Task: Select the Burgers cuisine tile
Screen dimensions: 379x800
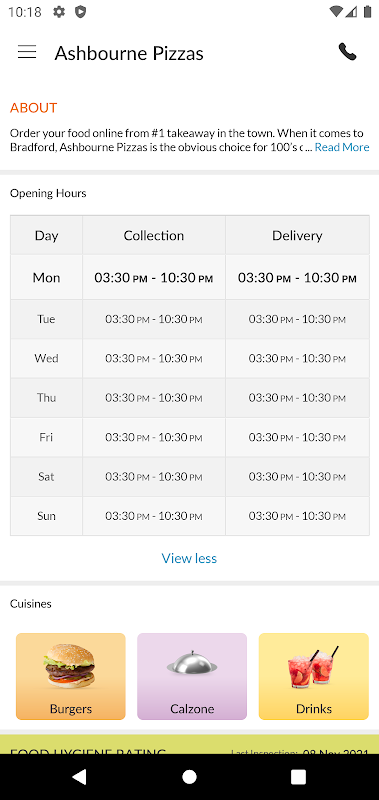Action: tap(71, 676)
